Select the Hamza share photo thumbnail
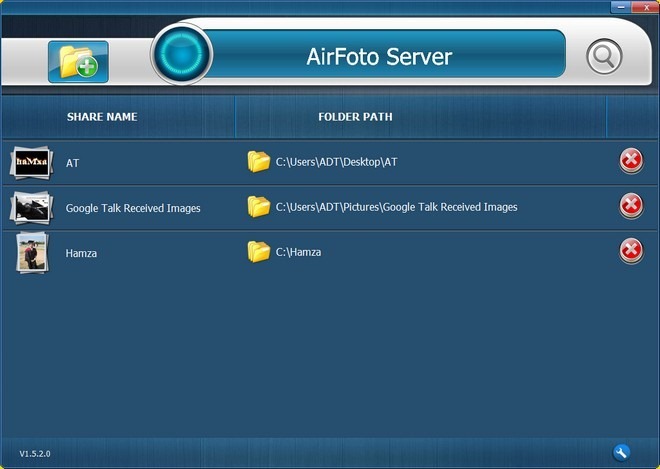660x469 pixels. pyautogui.click(x=32, y=253)
